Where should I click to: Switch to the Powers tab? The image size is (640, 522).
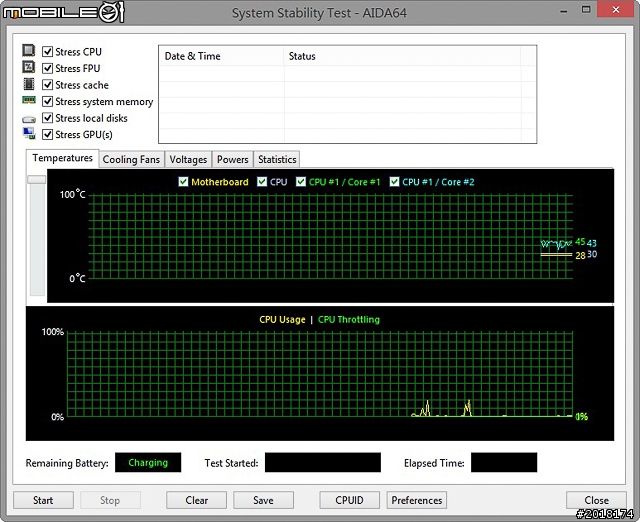[x=233, y=159]
